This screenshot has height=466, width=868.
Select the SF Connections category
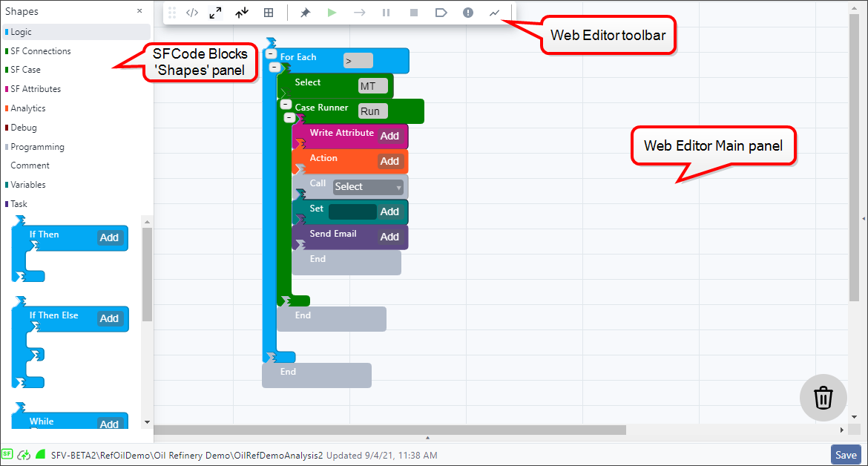41,51
